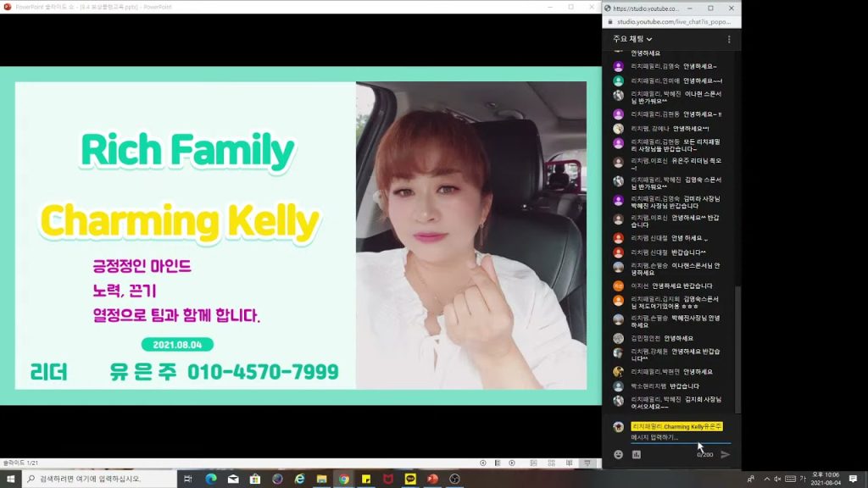Click the Windows taskbar search box
This screenshot has width=868, height=488.
tap(97, 479)
